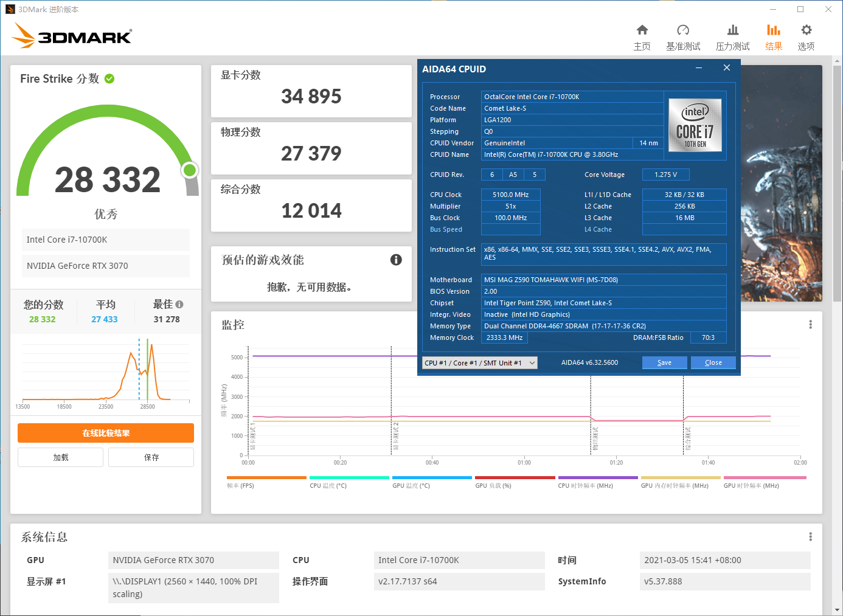Open the 结果 results tab

pos(773,38)
